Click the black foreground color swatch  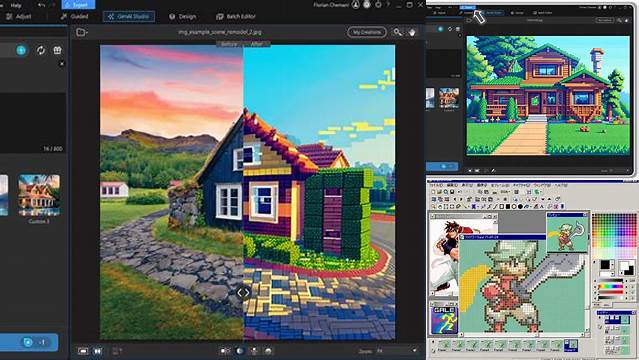tap(605, 265)
